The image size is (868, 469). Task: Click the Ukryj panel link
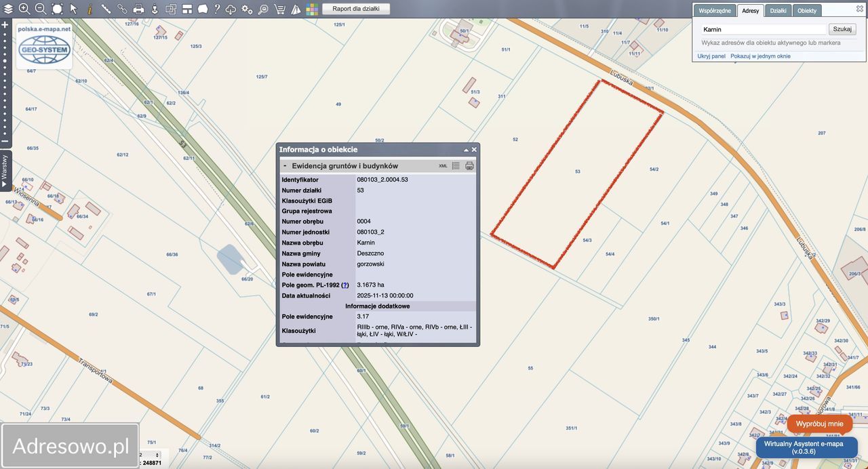pyautogui.click(x=711, y=56)
